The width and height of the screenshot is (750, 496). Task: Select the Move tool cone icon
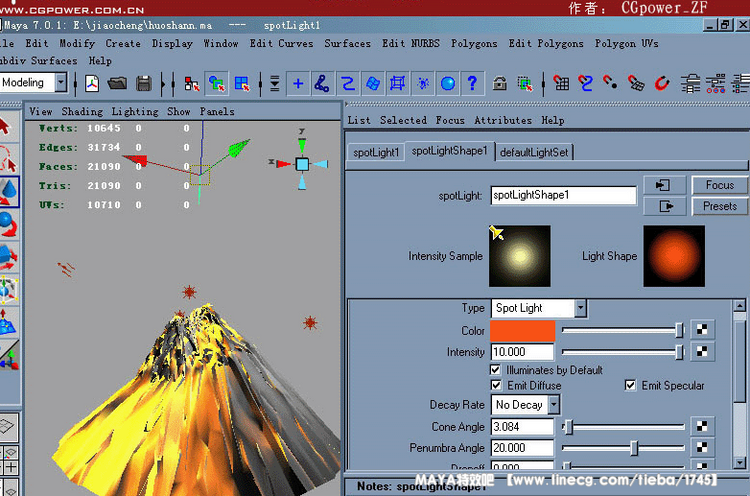(x=8, y=192)
